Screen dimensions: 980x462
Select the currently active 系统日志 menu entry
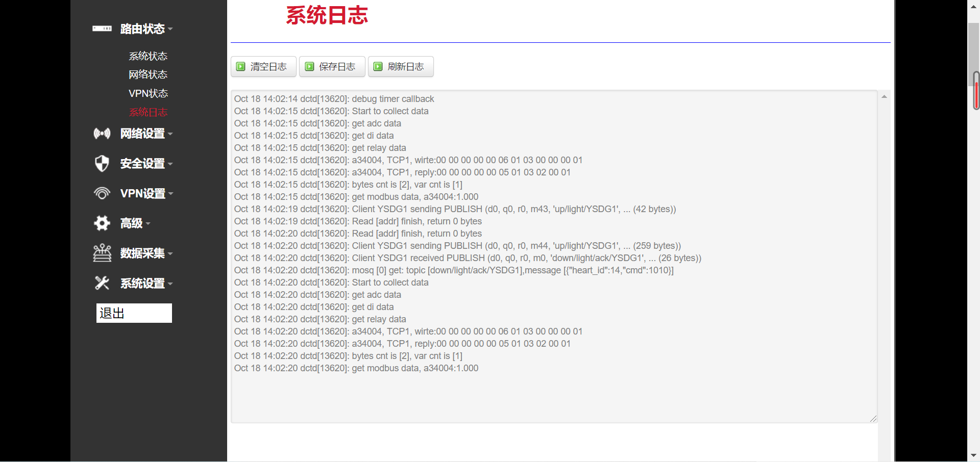(149, 112)
